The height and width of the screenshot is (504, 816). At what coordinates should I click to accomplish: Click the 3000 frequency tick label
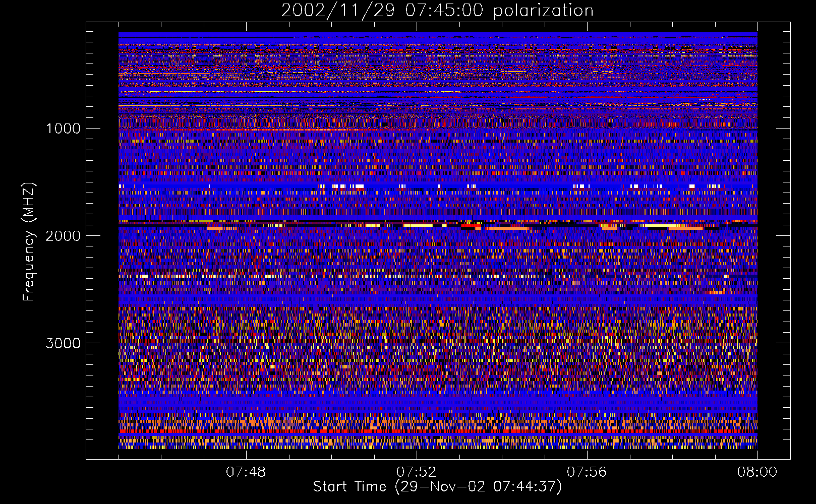click(x=63, y=343)
